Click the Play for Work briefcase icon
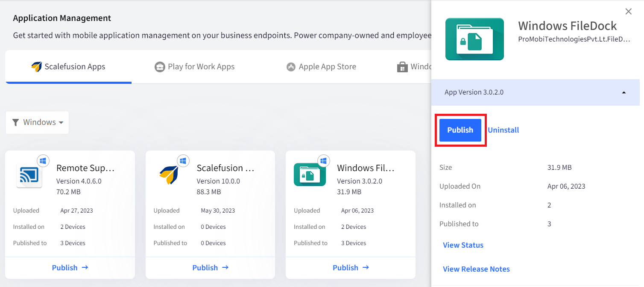The width and height of the screenshot is (644, 287). tap(160, 67)
